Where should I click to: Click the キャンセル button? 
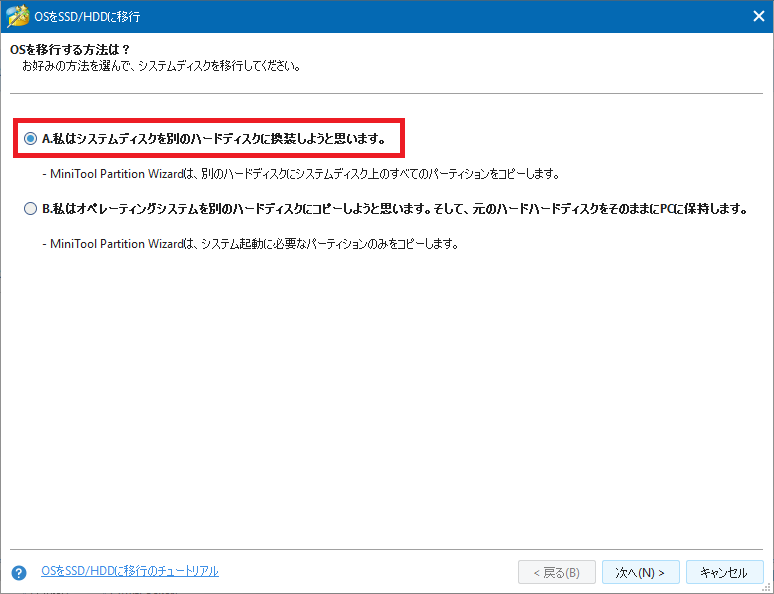724,572
